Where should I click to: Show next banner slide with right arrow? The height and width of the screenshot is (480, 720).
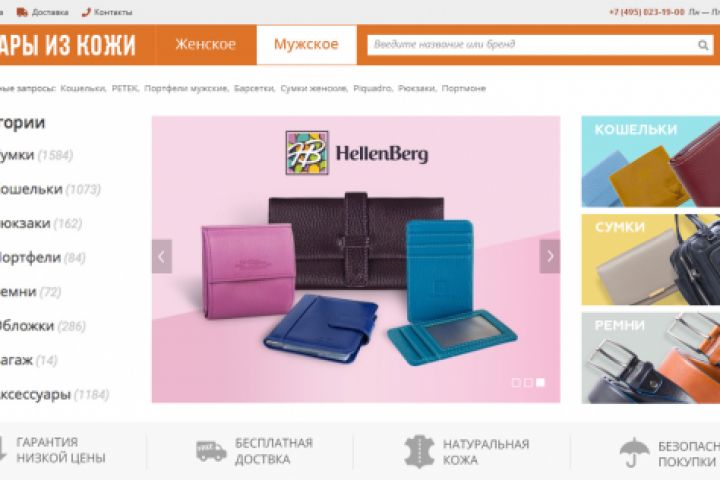point(550,256)
